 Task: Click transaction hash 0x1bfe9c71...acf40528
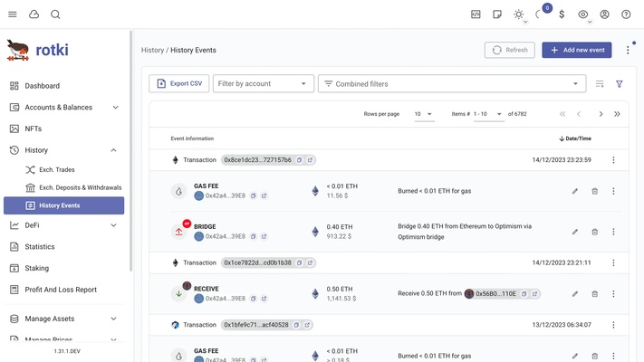[x=256, y=325]
